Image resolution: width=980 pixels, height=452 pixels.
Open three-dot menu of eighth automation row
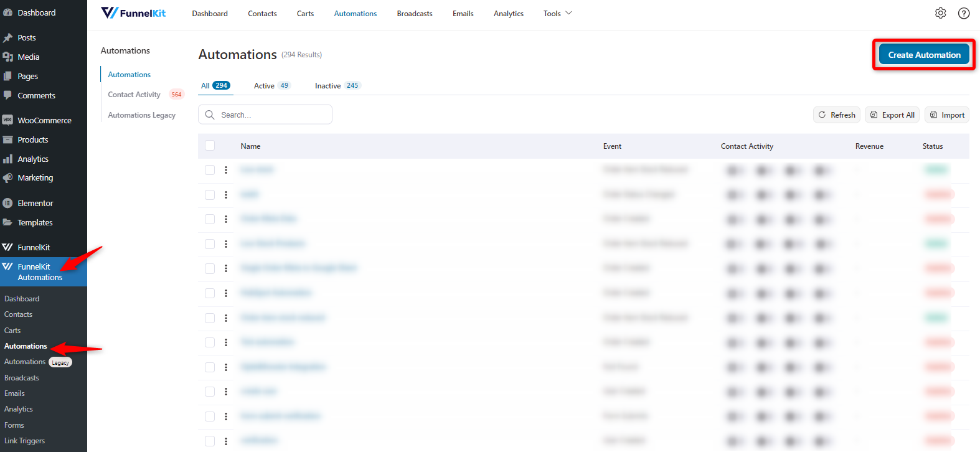pyautogui.click(x=226, y=342)
